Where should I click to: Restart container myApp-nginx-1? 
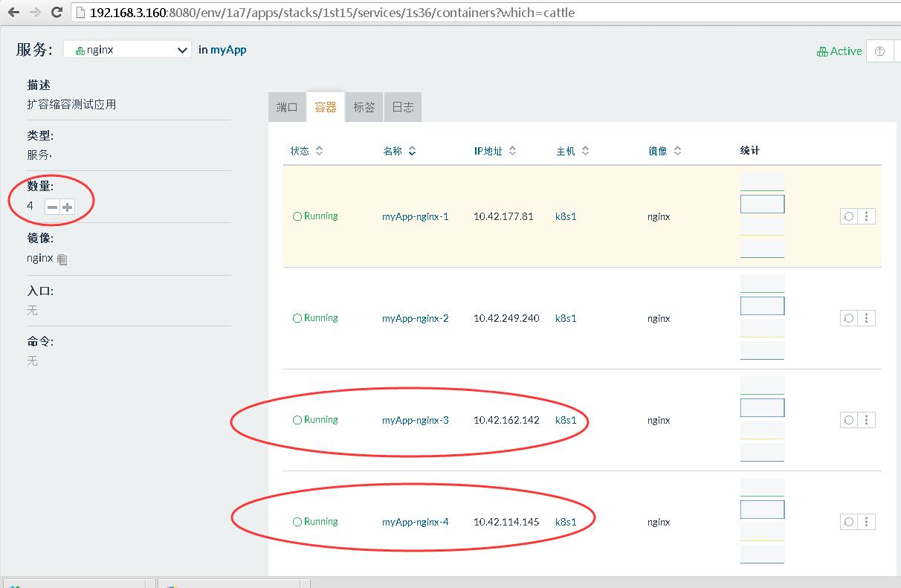tap(848, 216)
